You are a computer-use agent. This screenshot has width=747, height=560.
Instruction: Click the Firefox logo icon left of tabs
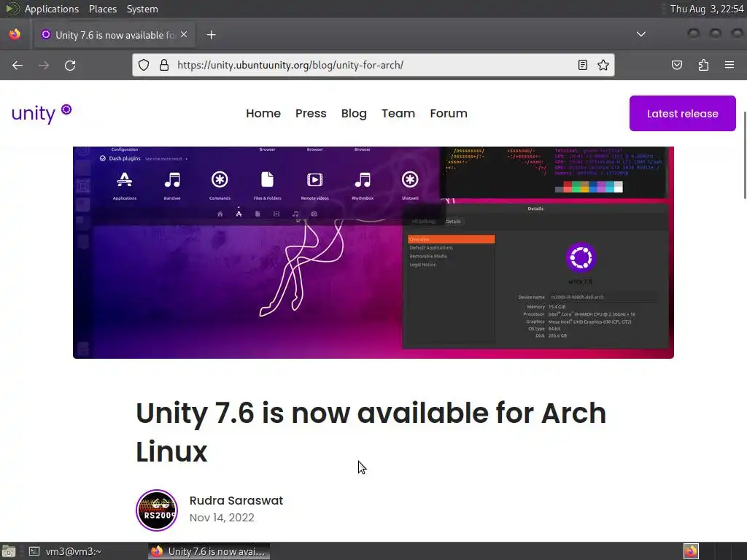pyautogui.click(x=15, y=34)
